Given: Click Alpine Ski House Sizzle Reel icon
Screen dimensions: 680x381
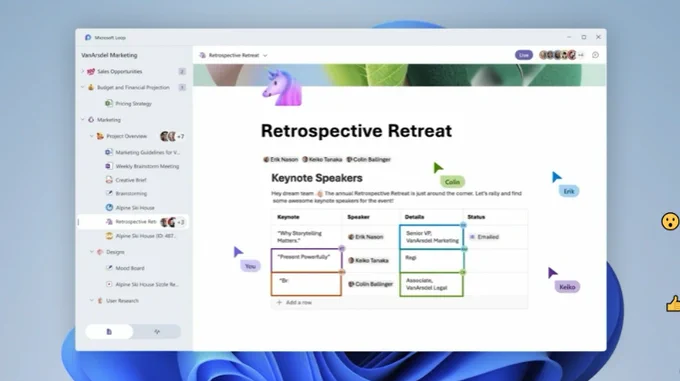Looking at the screenshot, I should (109, 284).
